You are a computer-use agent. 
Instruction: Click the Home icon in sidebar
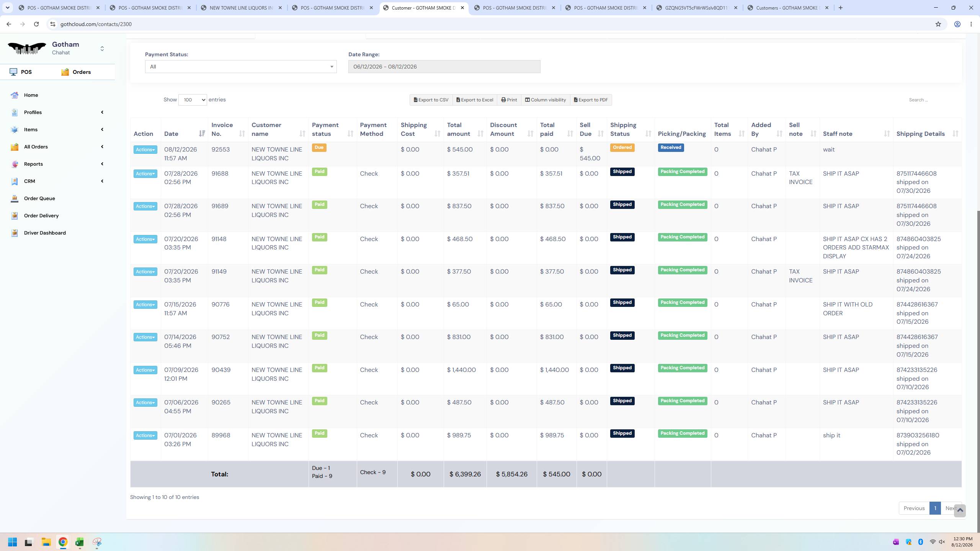click(15, 95)
